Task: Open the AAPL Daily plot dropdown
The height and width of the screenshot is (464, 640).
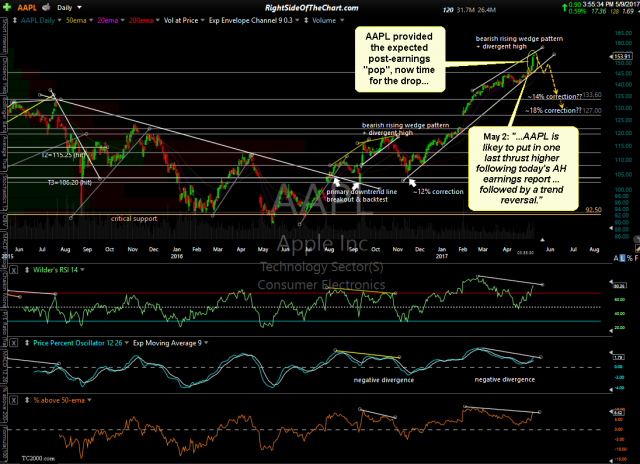Action: pyautogui.click(x=60, y=20)
